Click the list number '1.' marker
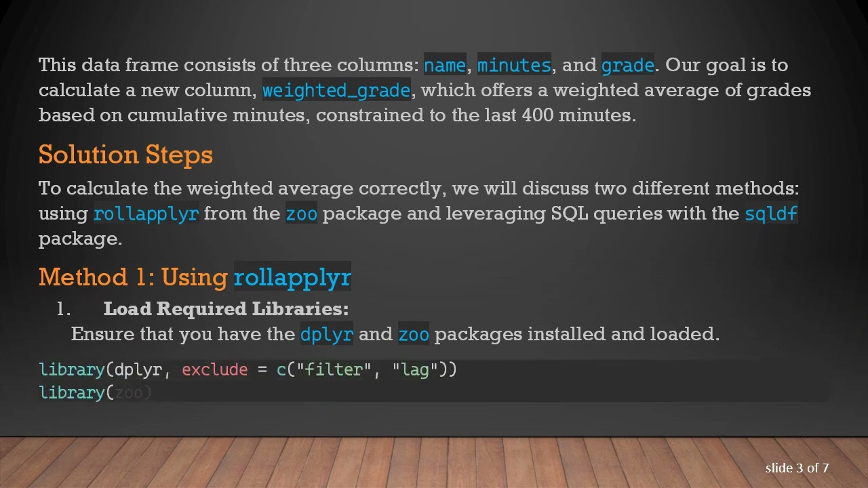 64,309
